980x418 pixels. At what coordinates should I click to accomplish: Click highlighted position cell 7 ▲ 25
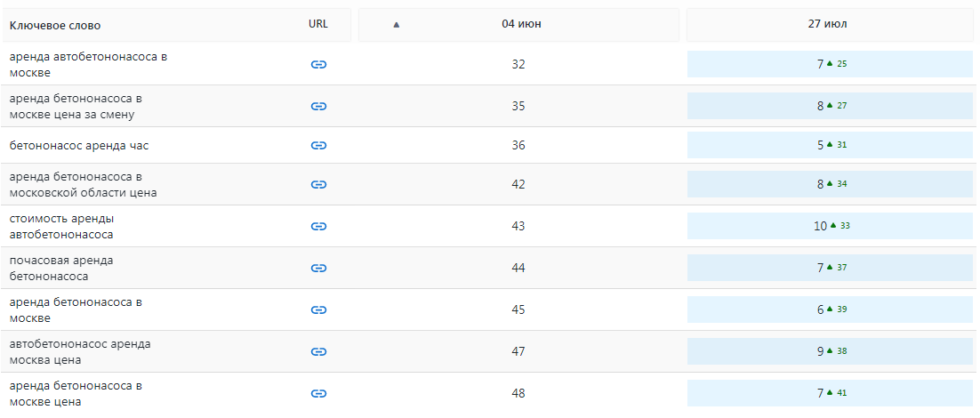[x=830, y=64]
